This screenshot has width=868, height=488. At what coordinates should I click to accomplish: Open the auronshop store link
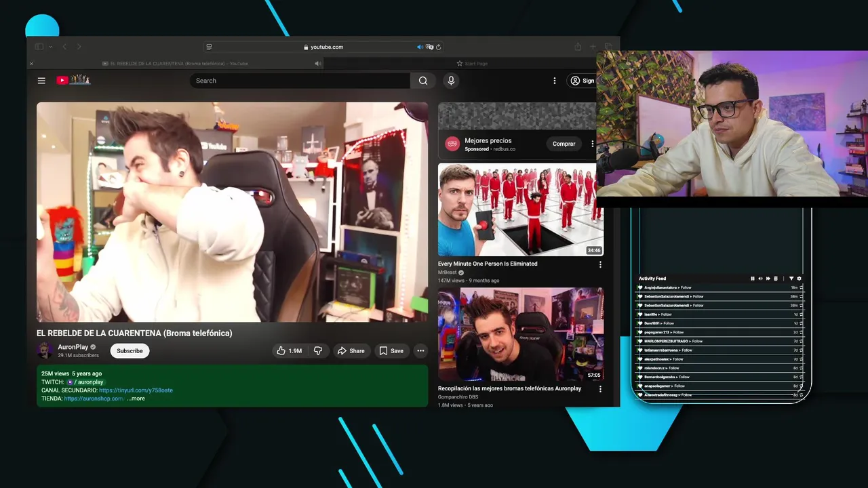coord(94,399)
